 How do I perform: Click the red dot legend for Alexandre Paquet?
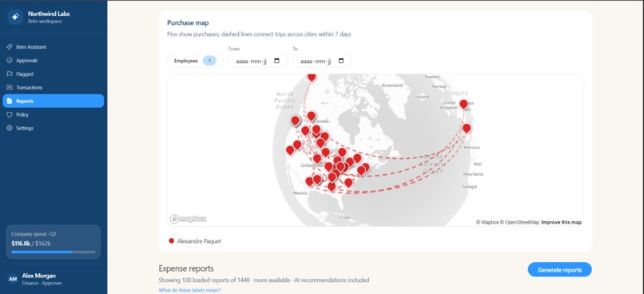coord(171,241)
